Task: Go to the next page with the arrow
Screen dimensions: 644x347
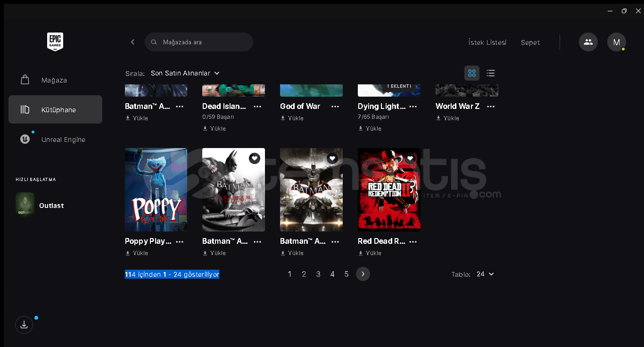Action: click(363, 274)
